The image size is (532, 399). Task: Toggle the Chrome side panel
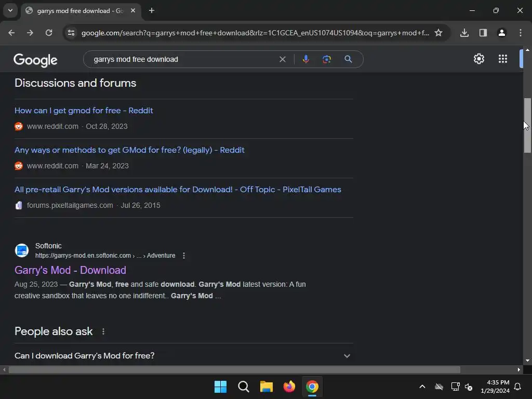[x=483, y=33]
